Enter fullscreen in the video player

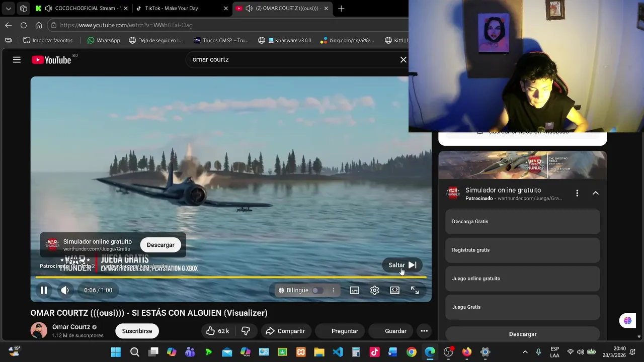[415, 290]
